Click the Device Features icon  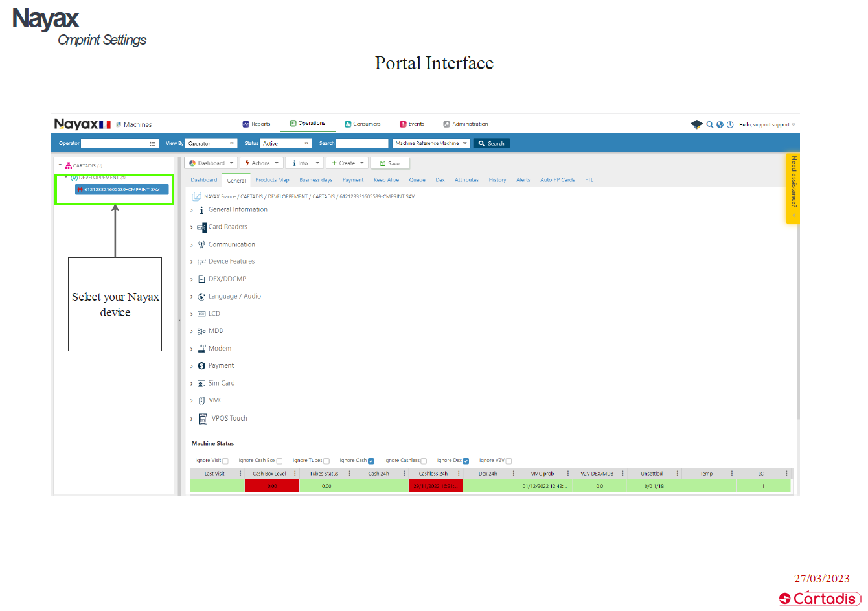point(201,262)
